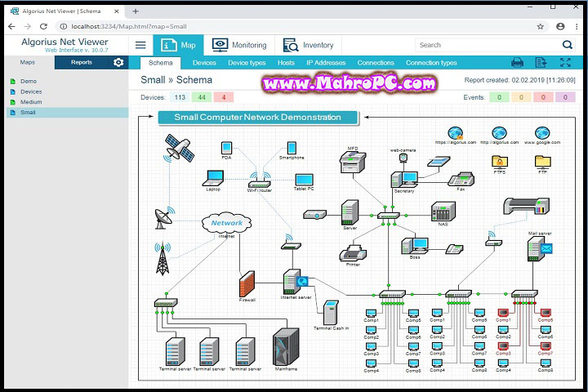Click inside the Search field
588x392 pixels.
click(x=488, y=45)
